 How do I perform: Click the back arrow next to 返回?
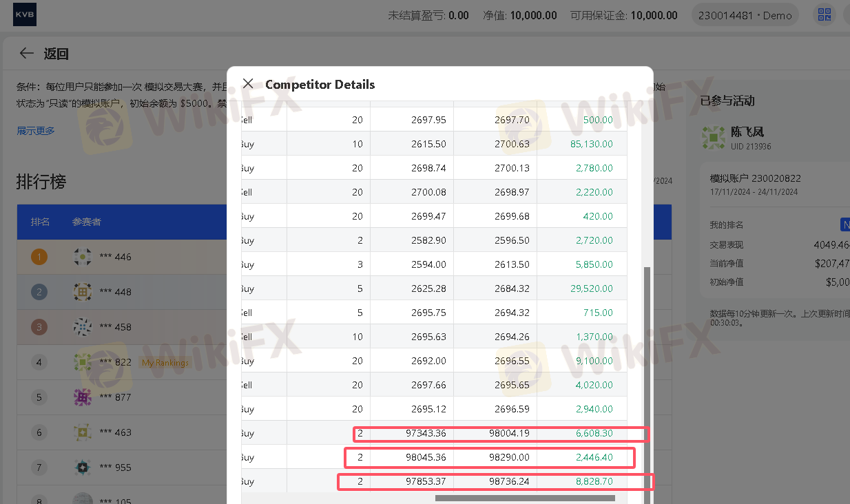pos(27,54)
